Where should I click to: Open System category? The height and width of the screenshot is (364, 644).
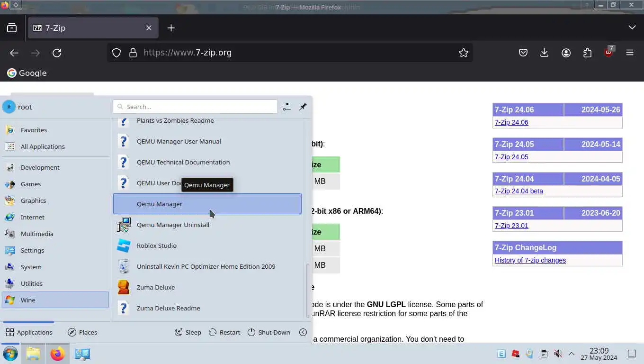pyautogui.click(x=55, y=267)
